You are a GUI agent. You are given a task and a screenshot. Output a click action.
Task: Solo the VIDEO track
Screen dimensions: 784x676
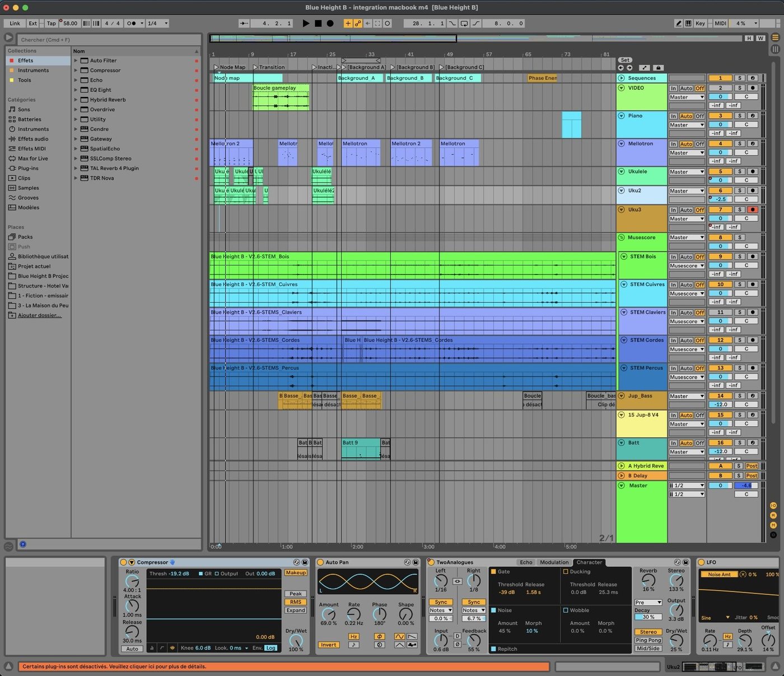pyautogui.click(x=739, y=88)
